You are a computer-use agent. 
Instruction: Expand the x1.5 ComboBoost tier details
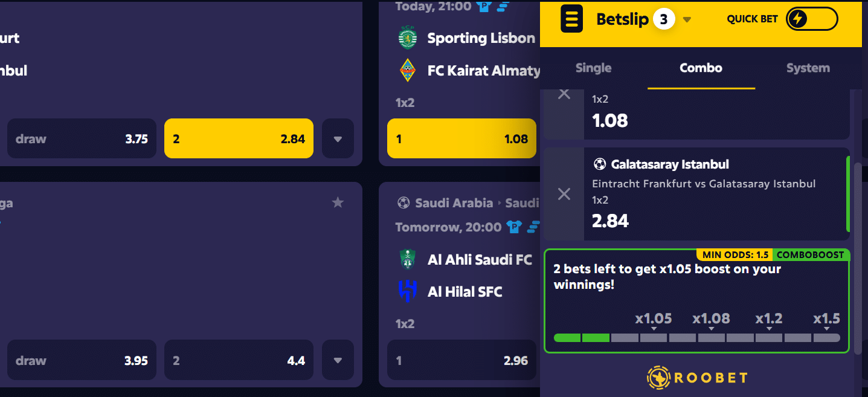pyautogui.click(x=827, y=327)
